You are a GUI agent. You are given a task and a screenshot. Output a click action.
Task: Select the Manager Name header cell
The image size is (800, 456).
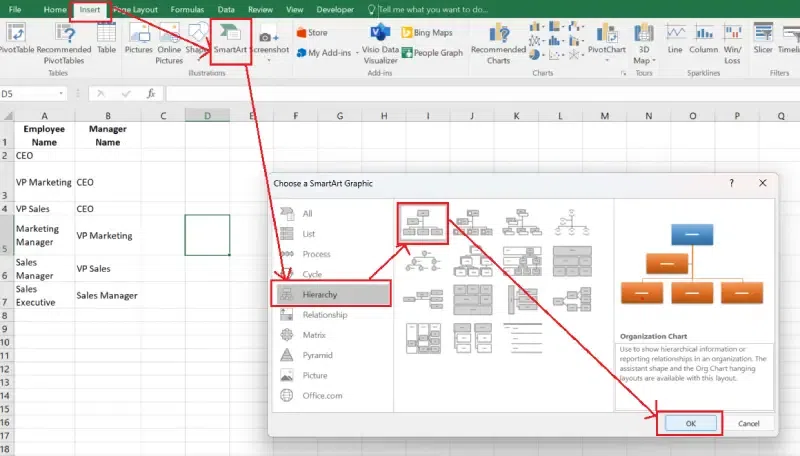tap(108, 136)
